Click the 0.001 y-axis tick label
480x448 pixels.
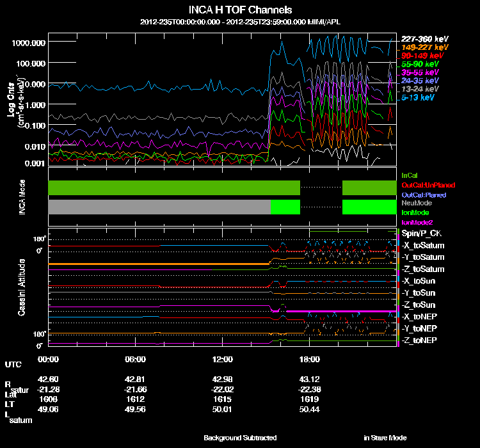[x=35, y=163]
